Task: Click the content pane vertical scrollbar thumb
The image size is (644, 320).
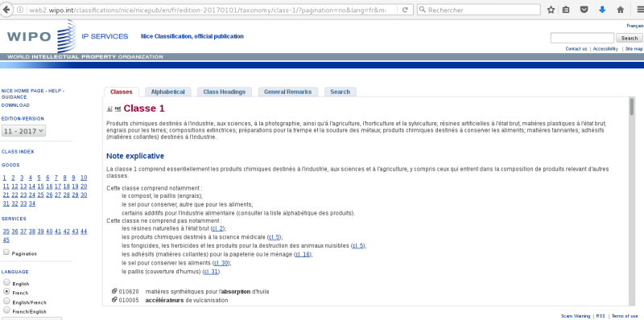Action: click(x=632, y=107)
